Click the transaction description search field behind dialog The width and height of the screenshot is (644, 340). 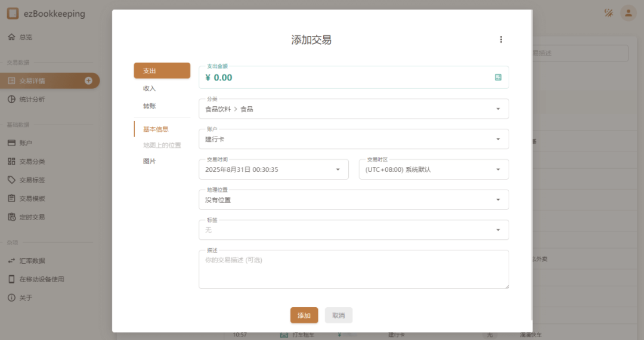580,53
